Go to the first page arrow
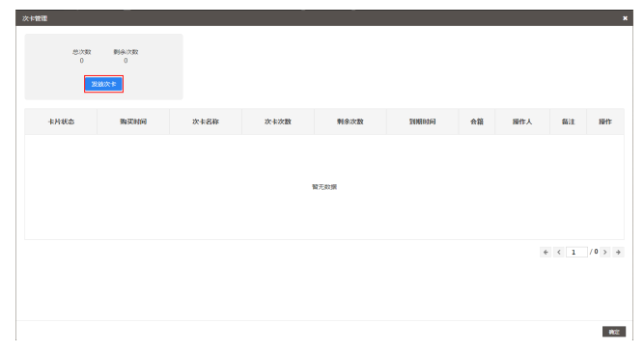Image resolution: width=644 pixels, height=351 pixels. coord(546,252)
